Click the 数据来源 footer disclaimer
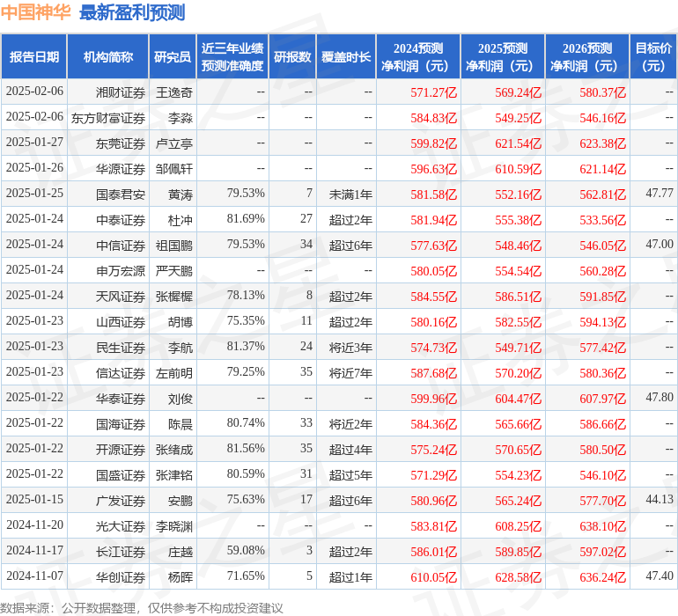The image size is (678, 616). pyautogui.click(x=142, y=608)
